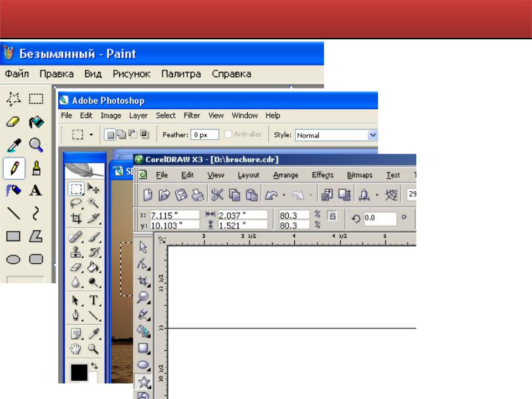The image size is (532, 399).
Task: Click CorelDRAW's x position field 7.115
Action: coord(175,215)
